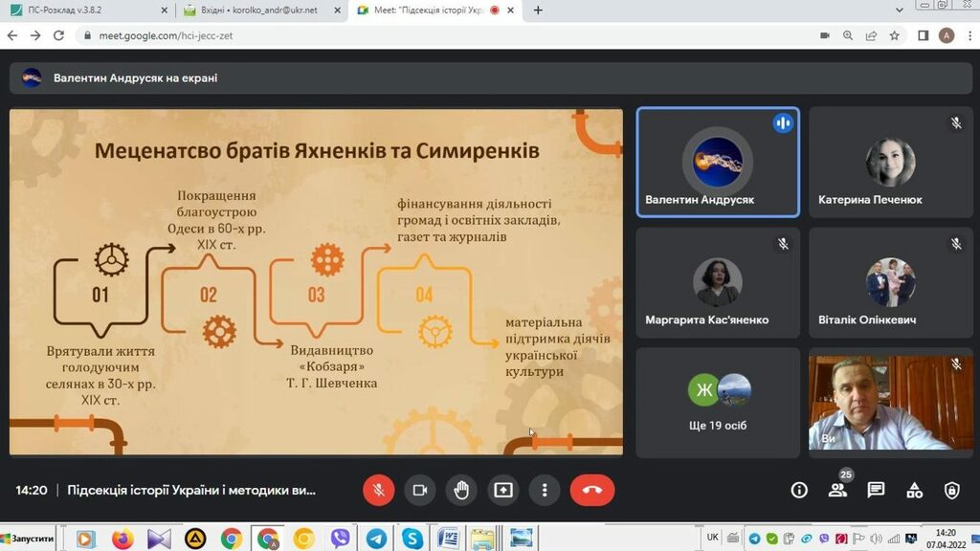Image resolution: width=980 pixels, height=551 pixels.
Task: Unmute the microphone in call controls
Action: click(x=378, y=490)
